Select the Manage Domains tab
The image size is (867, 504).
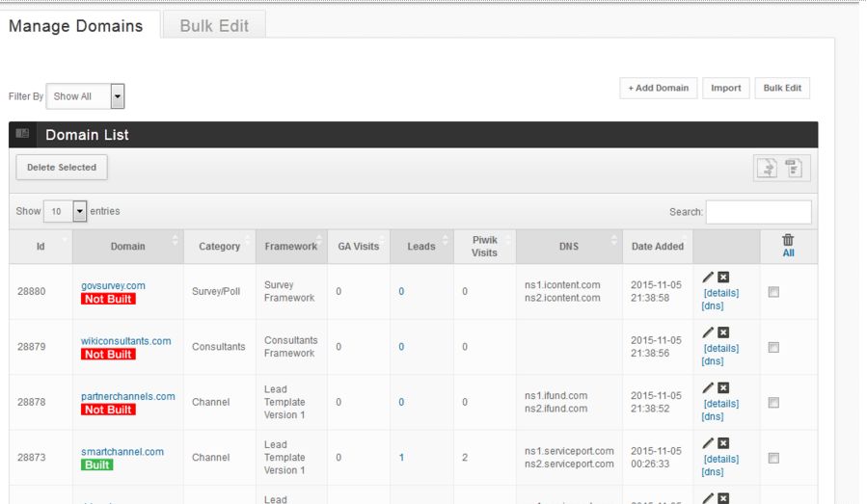coord(76,25)
